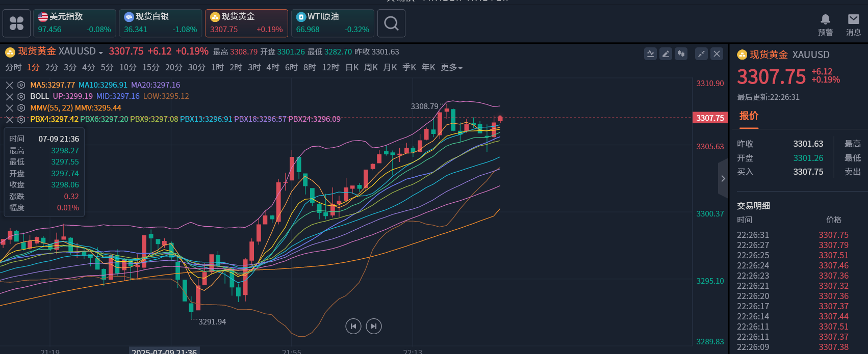Open the indicators chart icon

(x=650, y=53)
